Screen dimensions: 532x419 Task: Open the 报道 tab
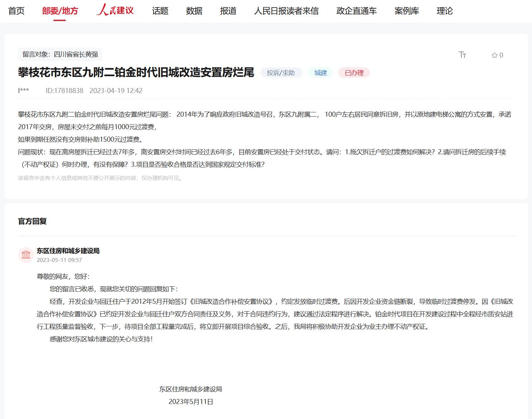[228, 11]
